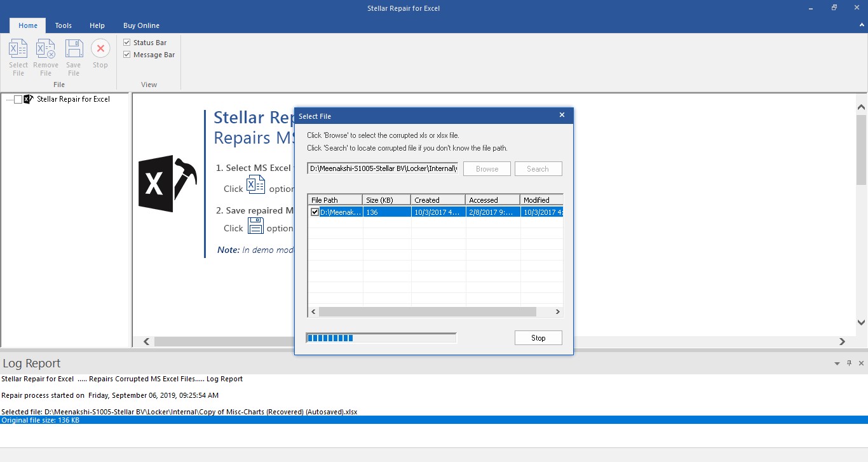
Task: Sort by the Accessed column header
Action: point(492,200)
